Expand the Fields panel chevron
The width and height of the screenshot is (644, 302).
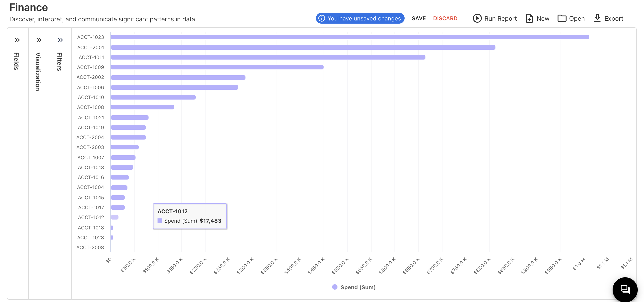coord(17,40)
